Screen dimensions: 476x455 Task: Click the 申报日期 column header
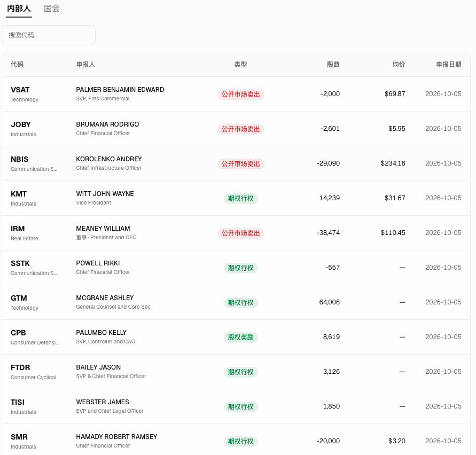[x=449, y=64]
